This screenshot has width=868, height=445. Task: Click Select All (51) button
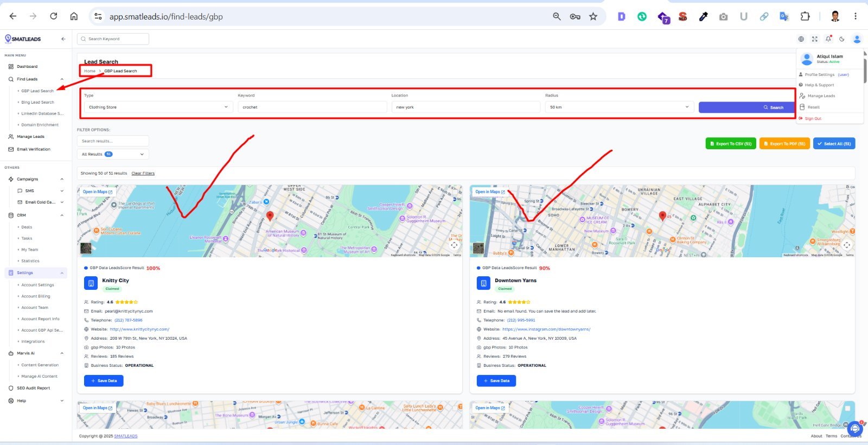click(x=834, y=144)
